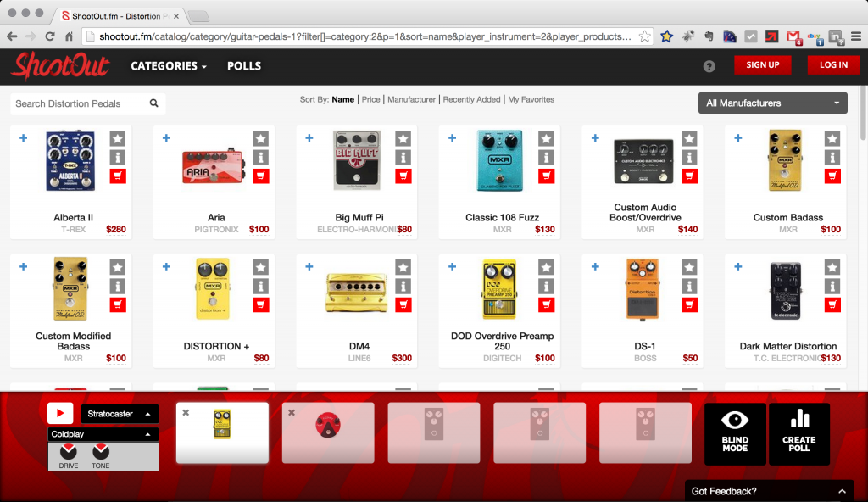
Task: Open info for Alberta II pedal
Action: [x=117, y=158]
